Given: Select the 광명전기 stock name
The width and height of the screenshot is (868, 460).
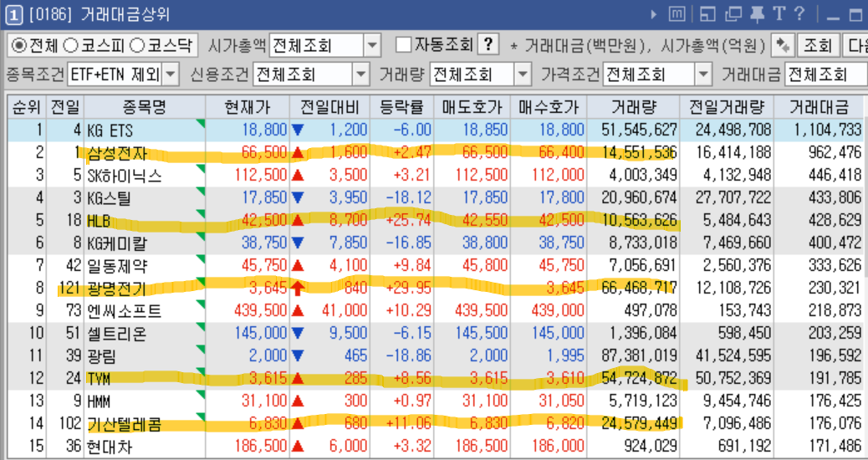Looking at the screenshot, I should pos(117,289).
